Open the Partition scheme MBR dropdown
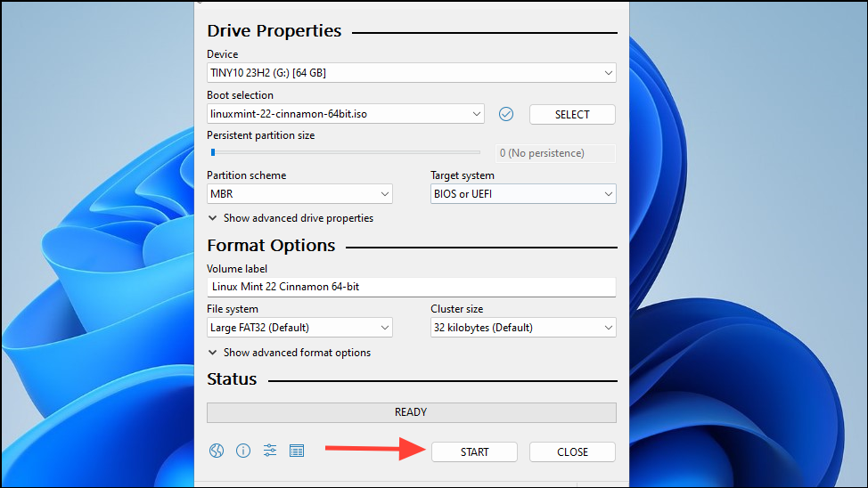 299,193
